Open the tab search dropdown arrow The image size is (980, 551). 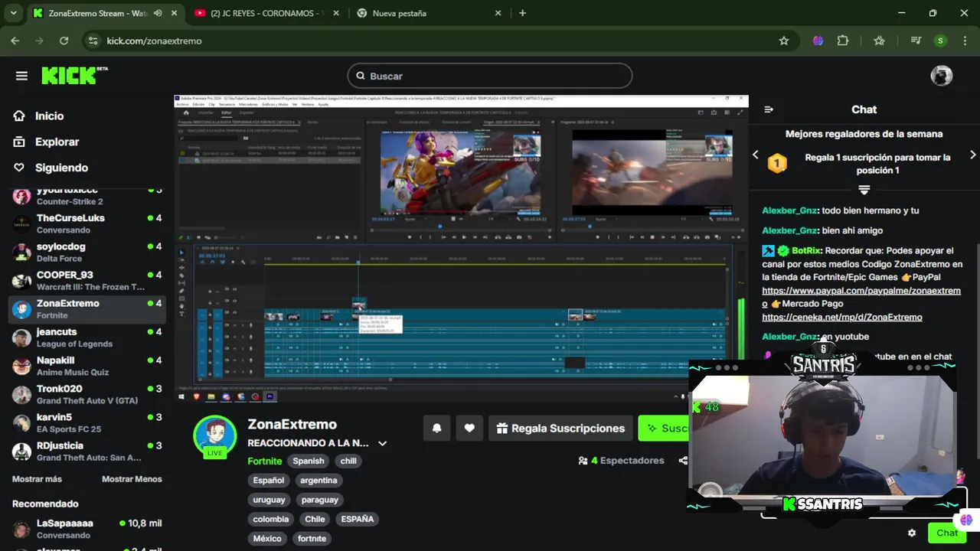pyautogui.click(x=13, y=13)
